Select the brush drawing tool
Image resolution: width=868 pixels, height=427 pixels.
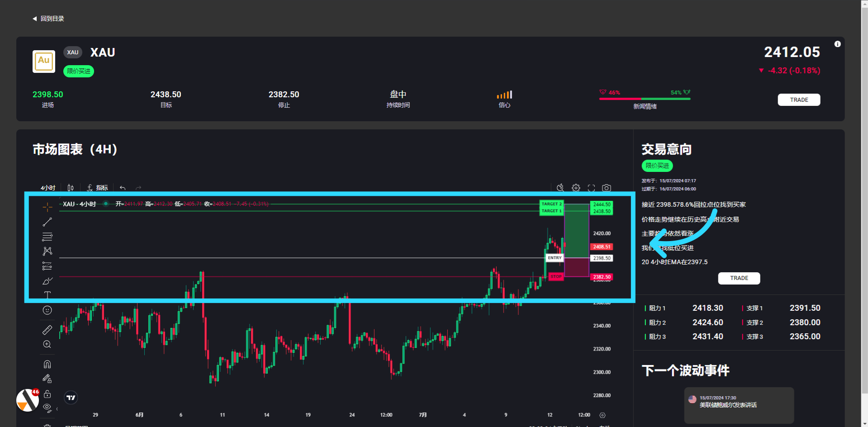coord(47,281)
